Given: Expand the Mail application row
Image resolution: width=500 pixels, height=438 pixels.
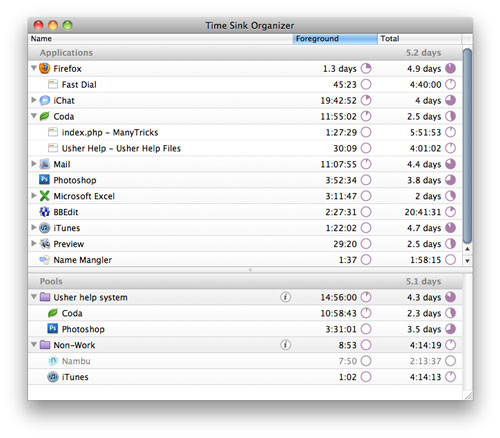Looking at the screenshot, I should click(34, 163).
